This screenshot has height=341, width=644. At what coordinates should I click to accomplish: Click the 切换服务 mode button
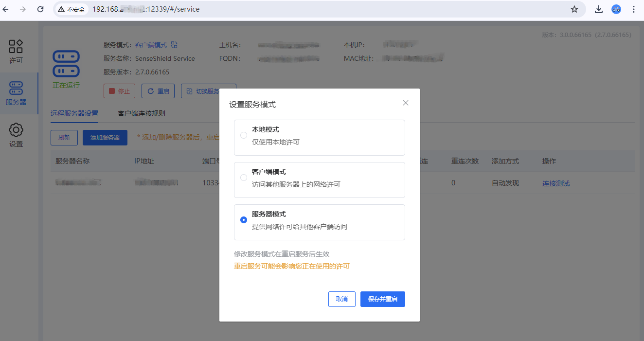point(208,91)
